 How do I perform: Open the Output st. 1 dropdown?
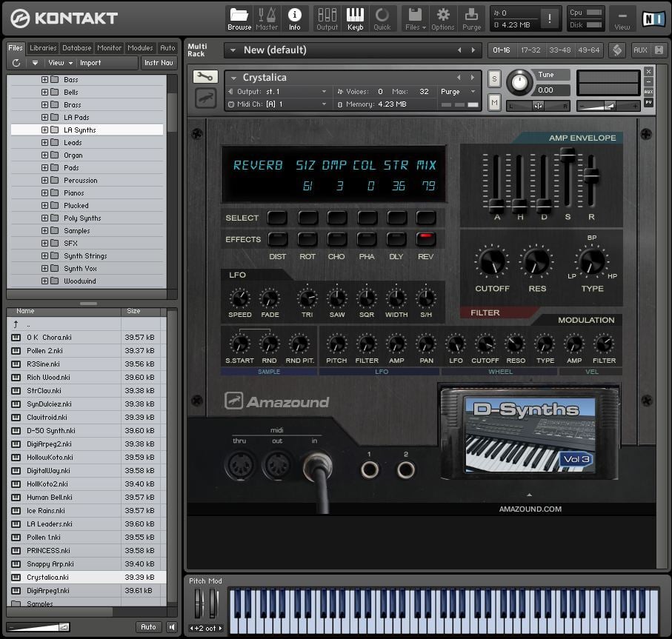point(324,92)
